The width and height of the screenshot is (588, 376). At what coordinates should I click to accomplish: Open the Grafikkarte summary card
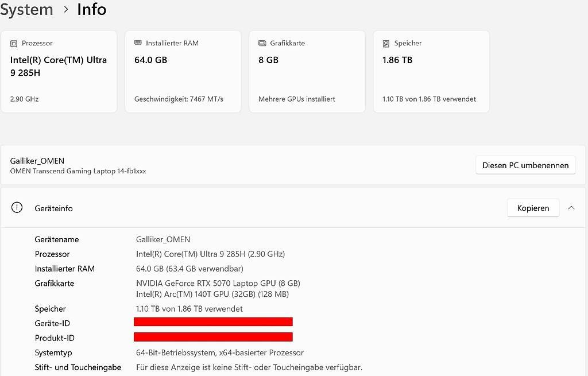[307, 72]
